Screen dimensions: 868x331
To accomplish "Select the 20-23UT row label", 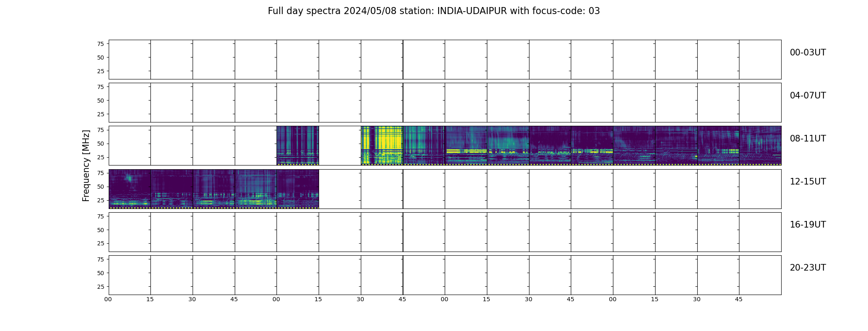I will (808, 268).
